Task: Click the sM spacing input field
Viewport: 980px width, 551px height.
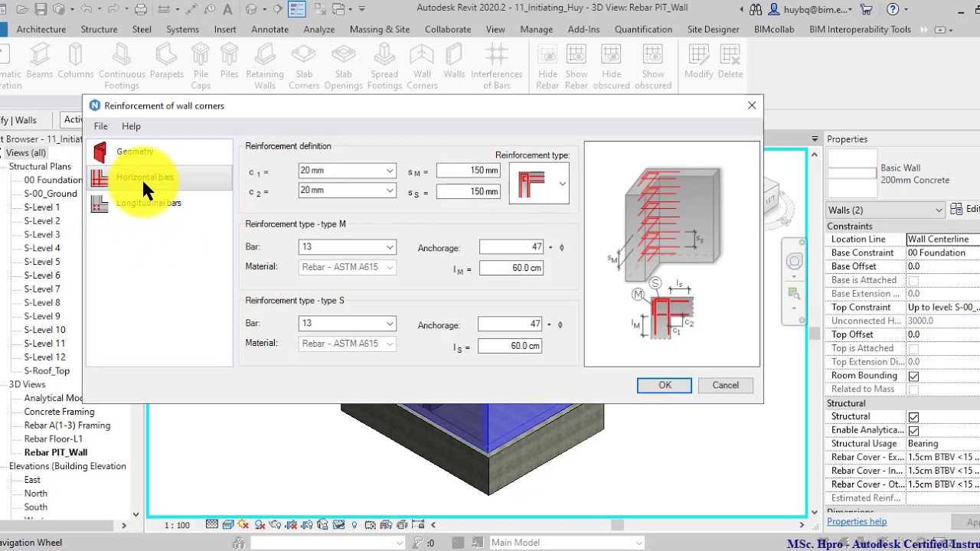Action: [469, 171]
